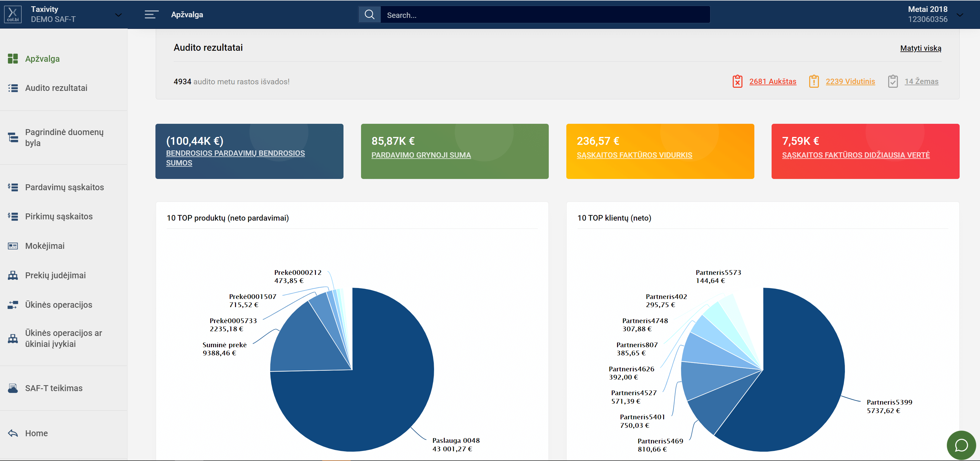Expand the Taxivity DEMO SAF-T dropdown
This screenshot has width=980, height=461.
118,15
